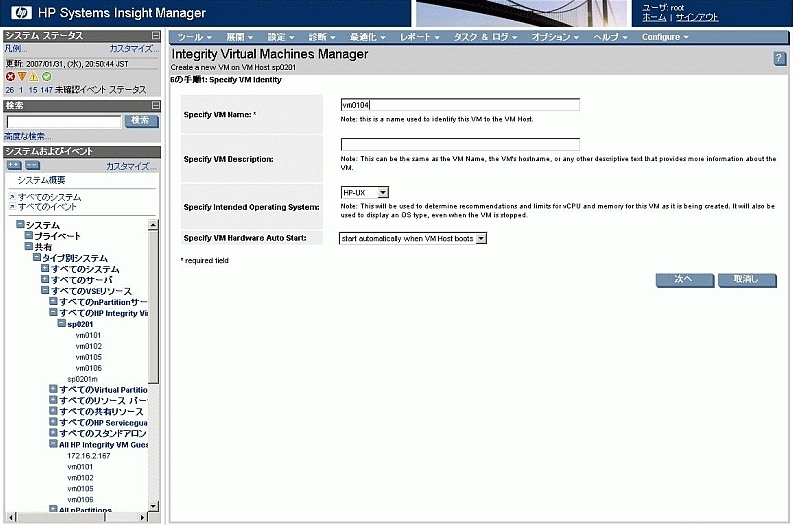The height and width of the screenshot is (525, 793).
Task: Collapse the sp0201 host node
Action: 61,323
